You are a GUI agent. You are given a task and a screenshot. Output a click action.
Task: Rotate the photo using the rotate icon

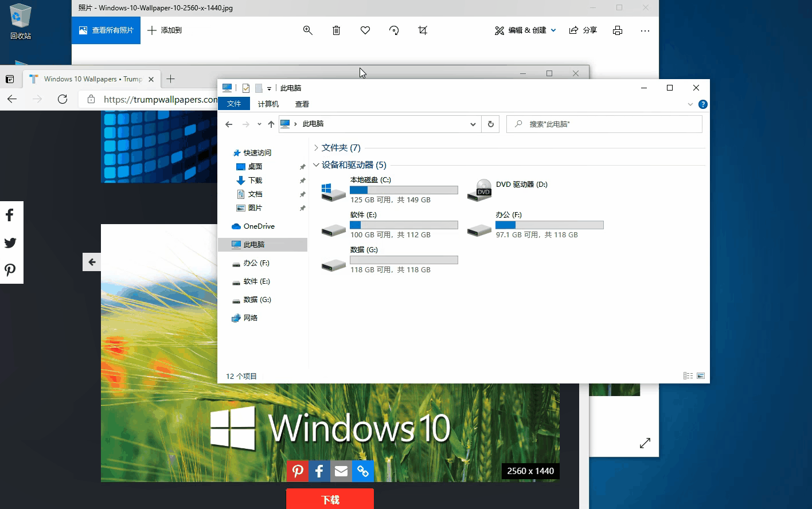coord(394,30)
